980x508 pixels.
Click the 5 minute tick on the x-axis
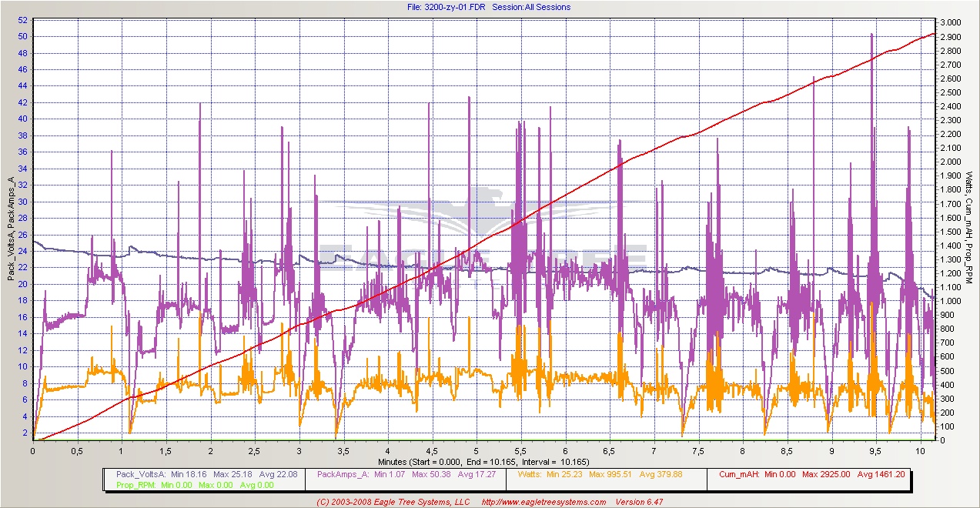point(477,450)
